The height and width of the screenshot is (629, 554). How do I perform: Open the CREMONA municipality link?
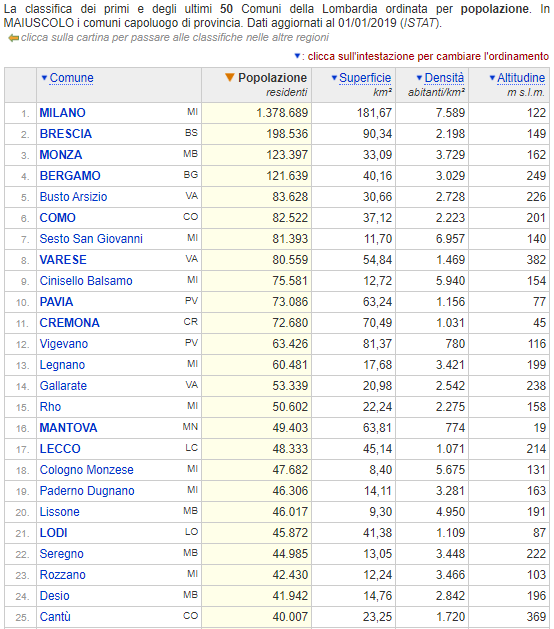69,323
